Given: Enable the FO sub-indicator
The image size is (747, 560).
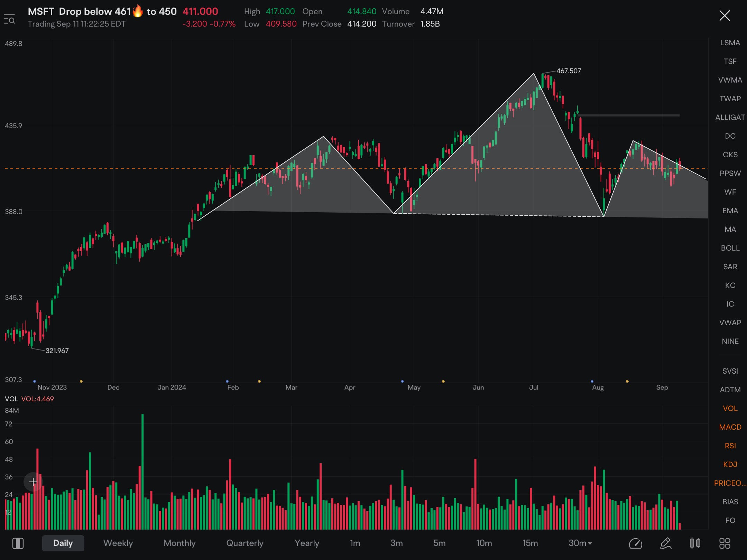Looking at the screenshot, I should 730,520.
